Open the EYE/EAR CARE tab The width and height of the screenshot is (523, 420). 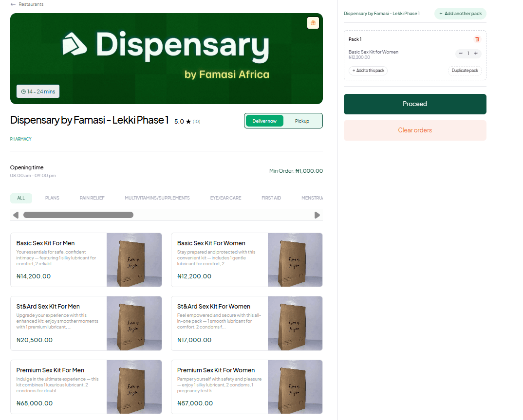[225, 198]
